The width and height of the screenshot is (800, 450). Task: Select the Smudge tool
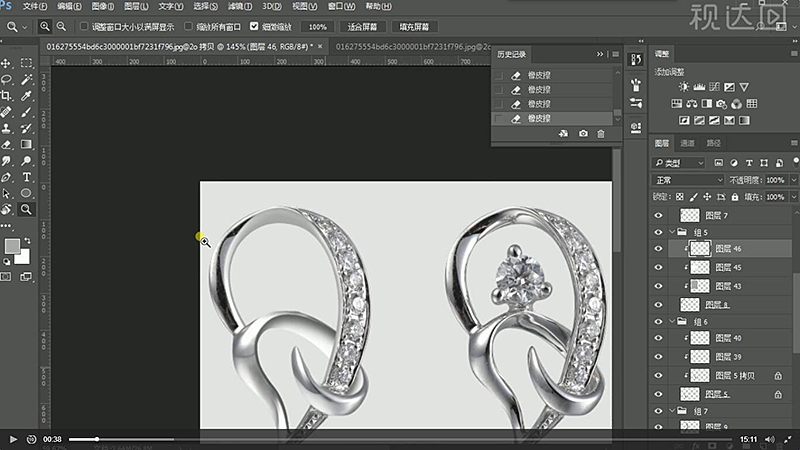coord(6,161)
